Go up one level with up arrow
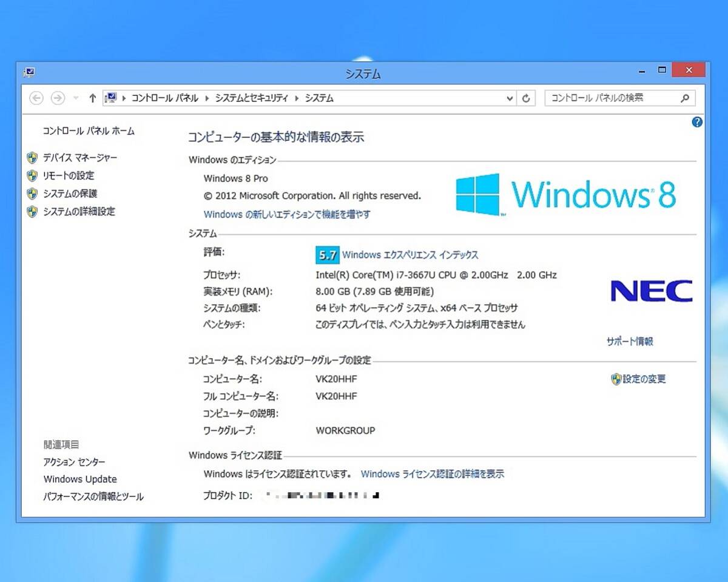 point(92,98)
